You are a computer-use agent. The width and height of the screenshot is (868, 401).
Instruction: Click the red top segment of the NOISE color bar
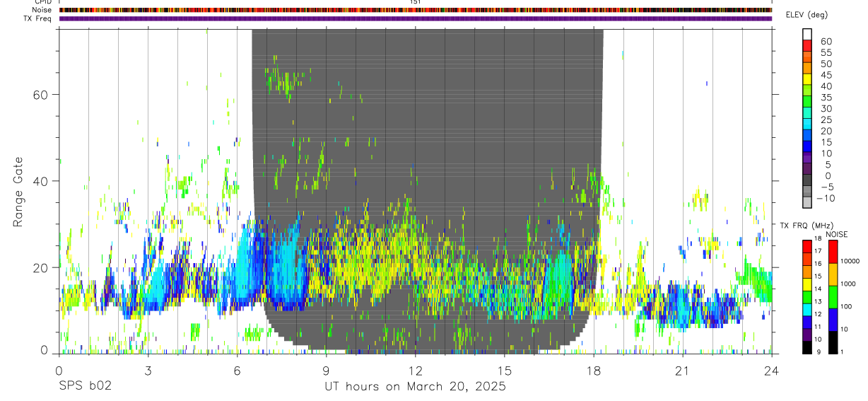833,252
